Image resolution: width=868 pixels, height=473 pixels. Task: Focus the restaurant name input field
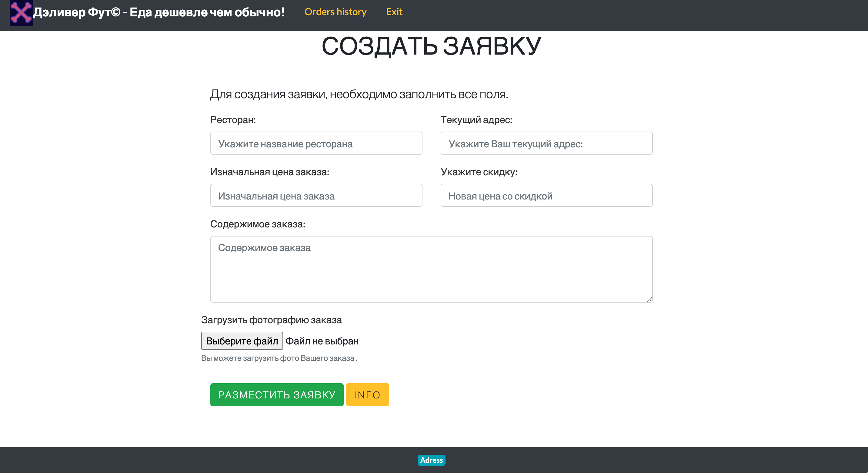pos(316,143)
